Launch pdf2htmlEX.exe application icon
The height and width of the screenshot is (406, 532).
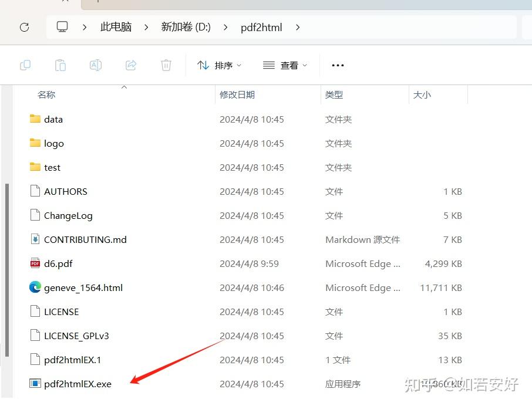(x=35, y=384)
